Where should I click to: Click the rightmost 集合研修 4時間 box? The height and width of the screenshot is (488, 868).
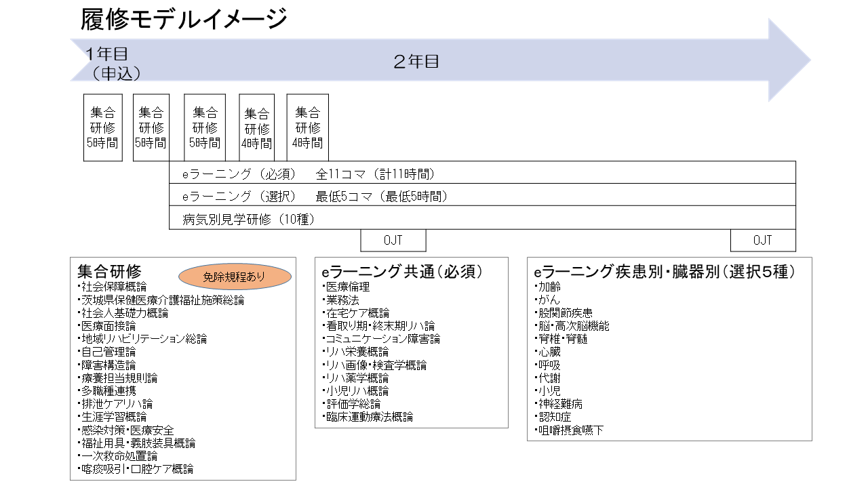307,127
